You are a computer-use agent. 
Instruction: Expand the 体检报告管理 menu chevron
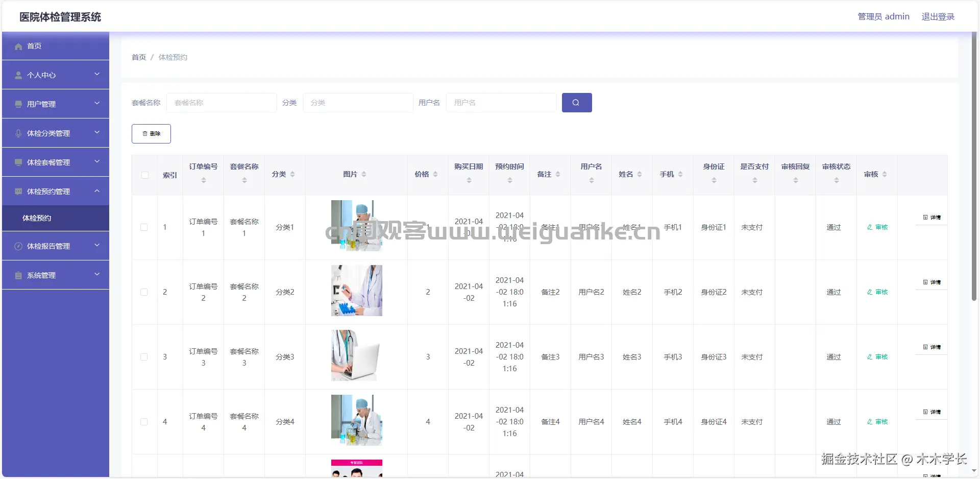(x=97, y=246)
